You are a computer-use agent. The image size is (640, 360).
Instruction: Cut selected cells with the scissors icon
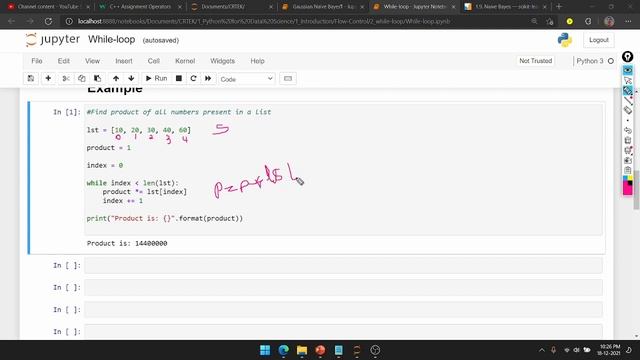point(66,78)
